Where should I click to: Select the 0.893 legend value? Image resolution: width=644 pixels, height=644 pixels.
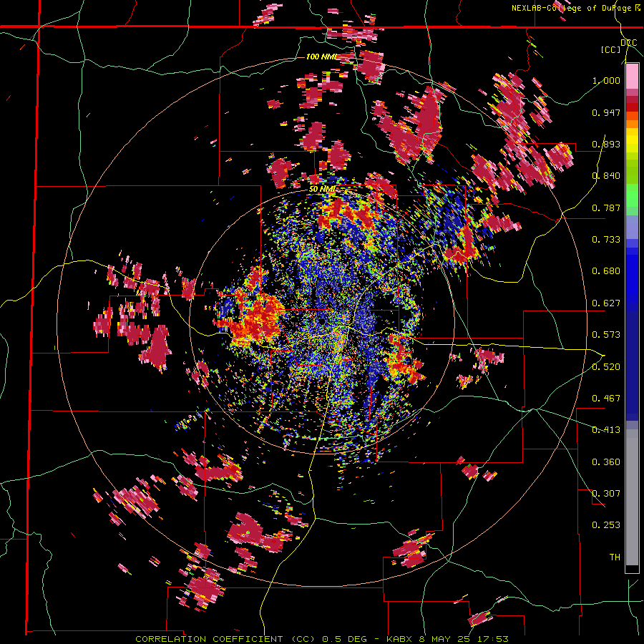tap(606, 144)
